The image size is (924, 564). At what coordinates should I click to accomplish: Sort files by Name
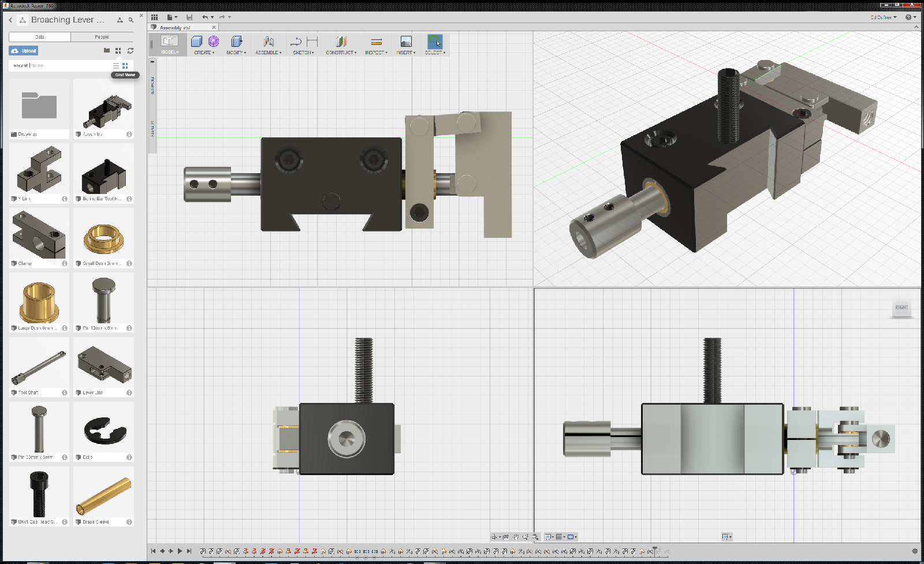click(38, 66)
